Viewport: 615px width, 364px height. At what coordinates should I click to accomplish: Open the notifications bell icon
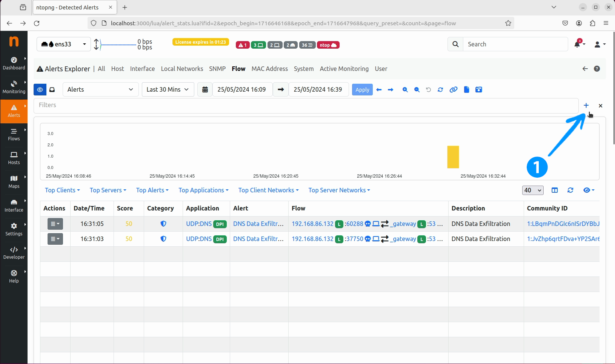point(577,45)
